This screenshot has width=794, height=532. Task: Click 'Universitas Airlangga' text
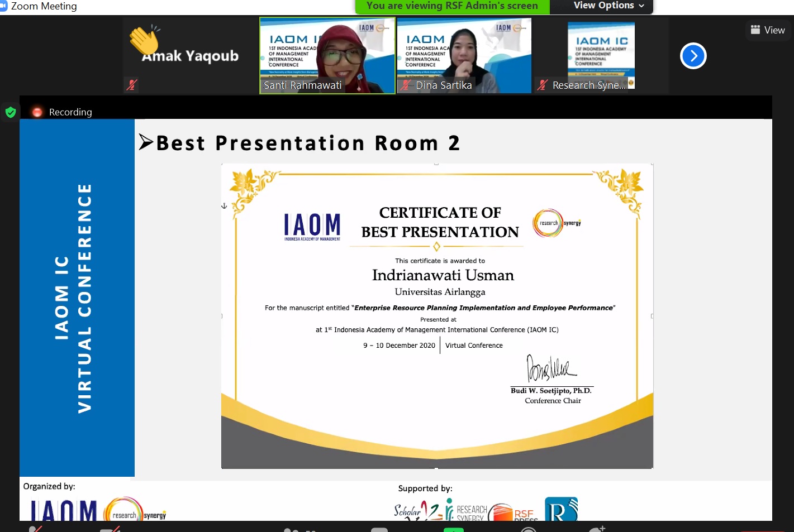click(440, 292)
